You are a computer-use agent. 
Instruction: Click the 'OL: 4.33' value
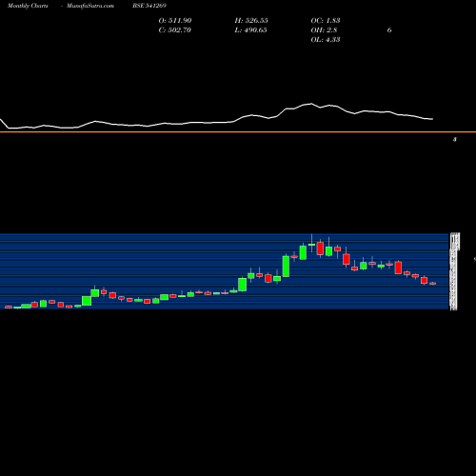(x=326, y=40)
